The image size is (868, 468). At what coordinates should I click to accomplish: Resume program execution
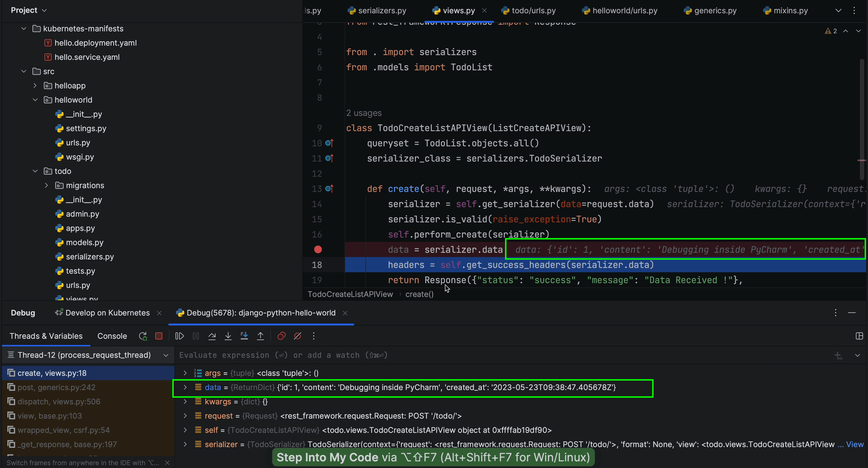tap(180, 336)
